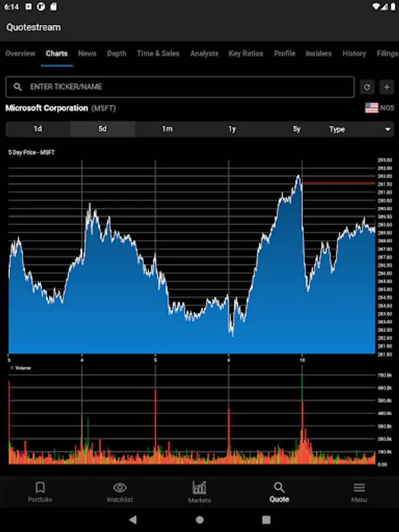Open the Key Ratios tab
Viewport: 399px width, 532px height.
point(246,54)
